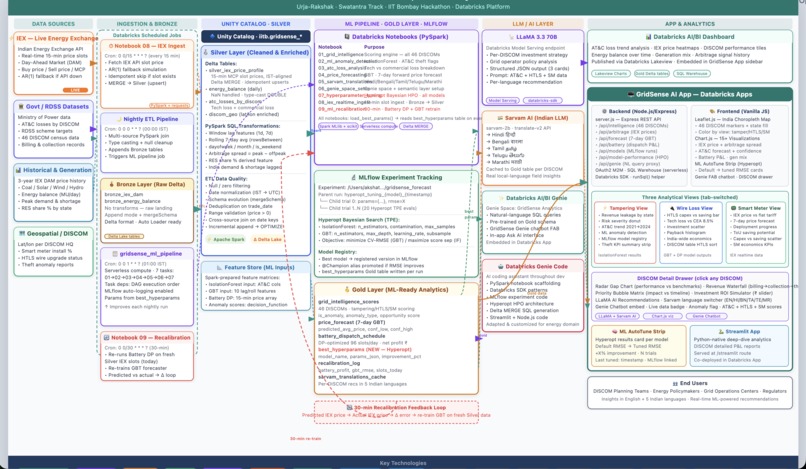This screenshot has width=806, height=469.
Task: Click the Gold Delta tables tag
Action: 652,74
